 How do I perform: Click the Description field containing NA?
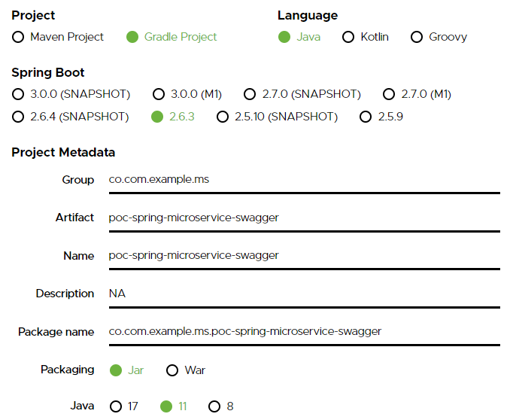[x=304, y=294]
